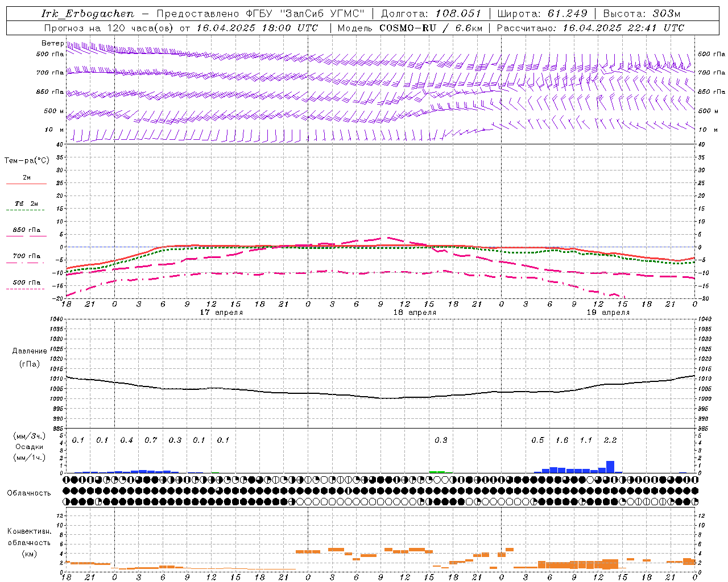Click the red 2м temperature legend line
The image size is (728, 582).
(x=26, y=184)
